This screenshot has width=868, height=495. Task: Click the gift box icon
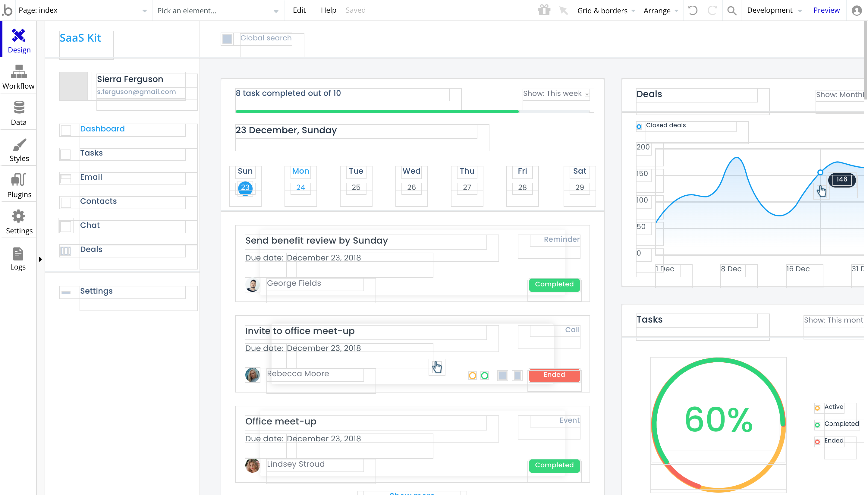coord(544,10)
